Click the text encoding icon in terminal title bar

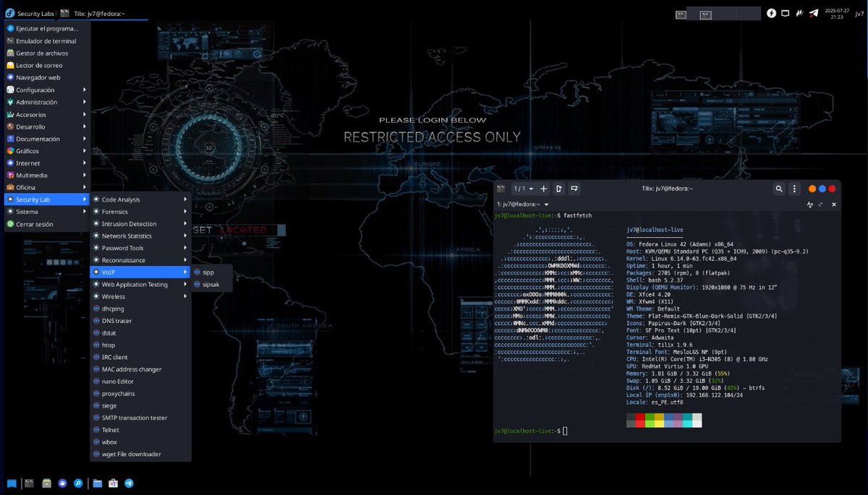click(810, 205)
